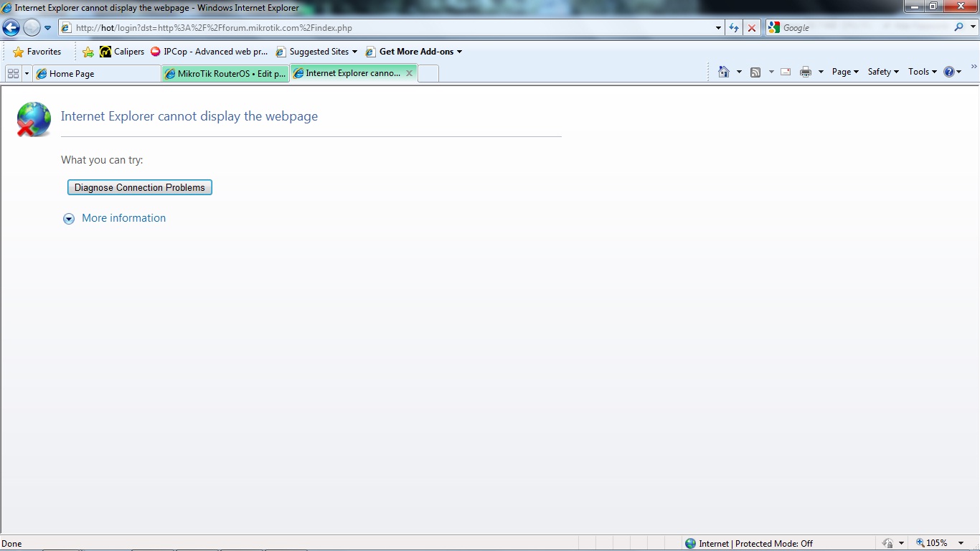Open the Safety dropdown menu

pos(882,72)
